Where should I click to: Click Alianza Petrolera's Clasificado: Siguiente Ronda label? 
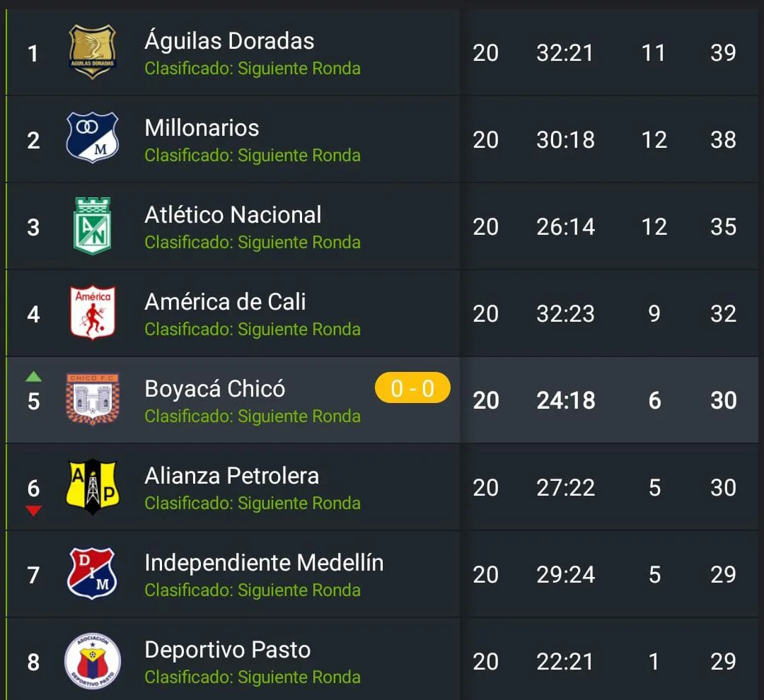pyautogui.click(x=253, y=503)
